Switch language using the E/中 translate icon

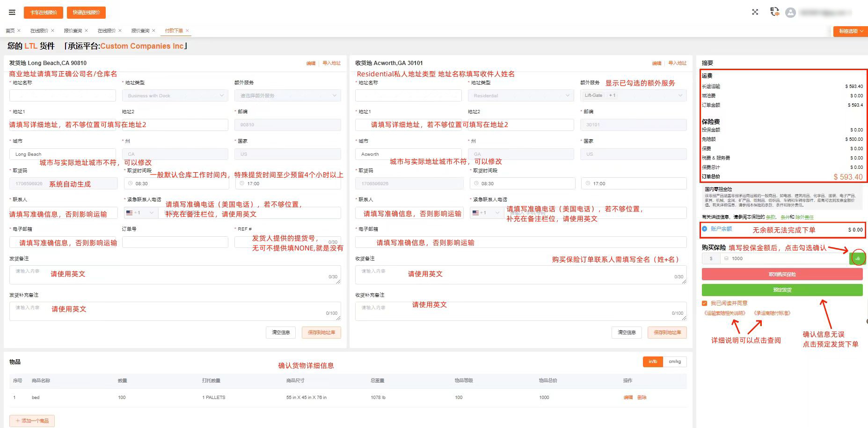tap(774, 12)
